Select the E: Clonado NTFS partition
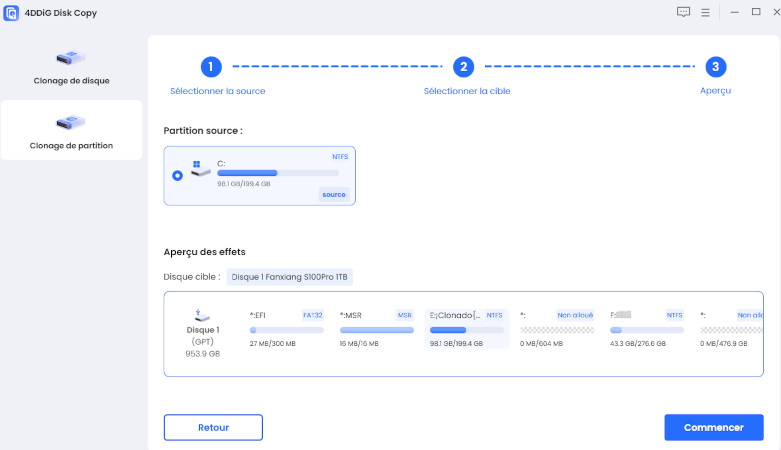Viewport: 781px width, 450px height. [467, 329]
